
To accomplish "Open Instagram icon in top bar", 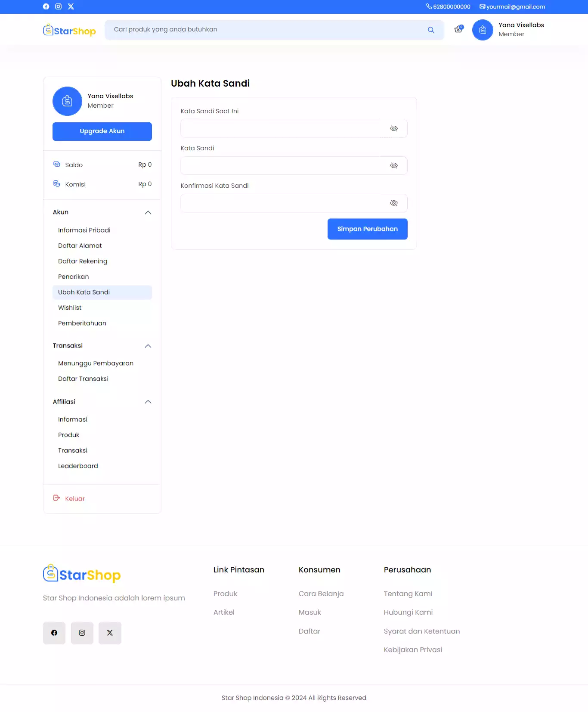I will pyautogui.click(x=59, y=6).
